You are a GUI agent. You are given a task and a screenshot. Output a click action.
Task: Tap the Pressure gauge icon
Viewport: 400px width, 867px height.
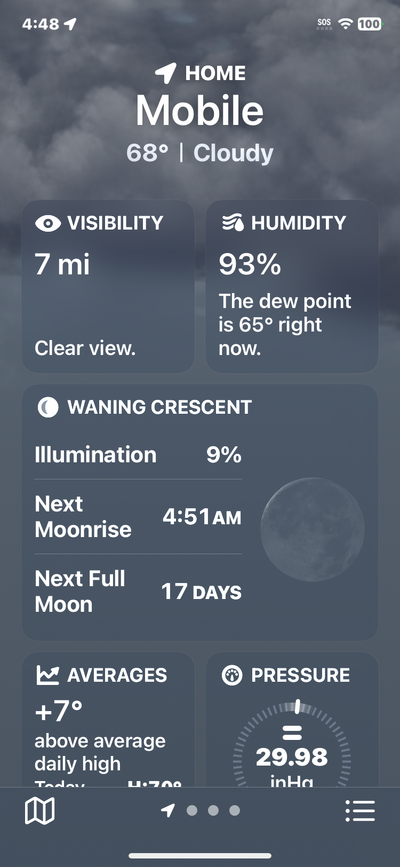(232, 675)
